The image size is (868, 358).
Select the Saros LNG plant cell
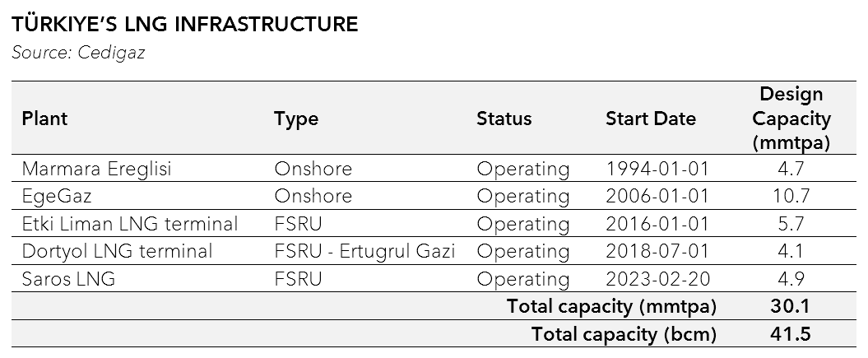[68, 279]
